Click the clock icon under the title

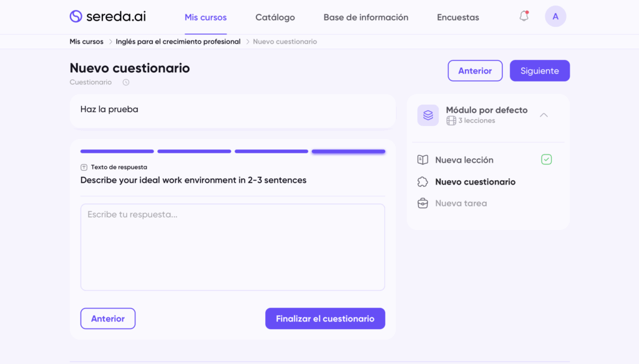click(x=126, y=82)
